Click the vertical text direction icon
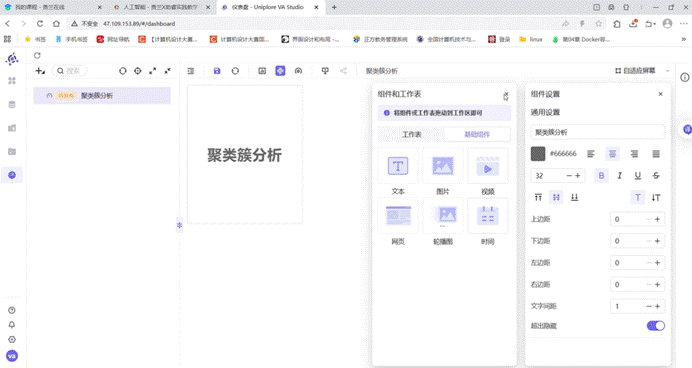692x368 pixels. pyautogui.click(x=656, y=197)
